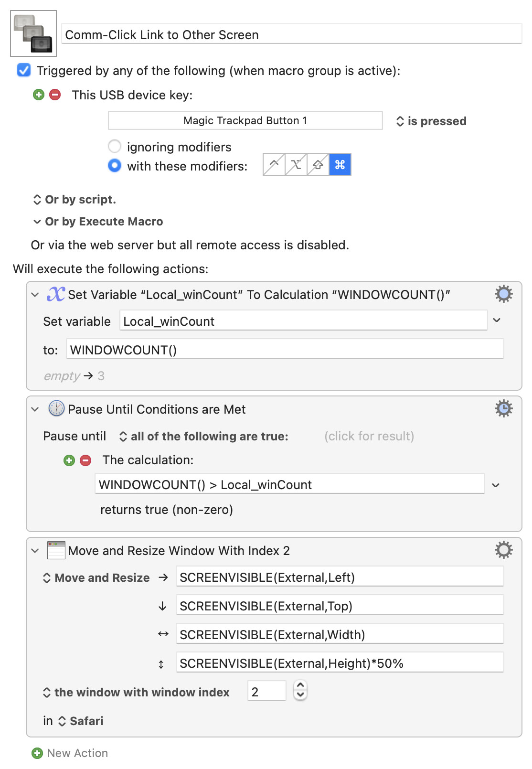
Task: Open Pause Until action gear menu
Action: click(504, 408)
